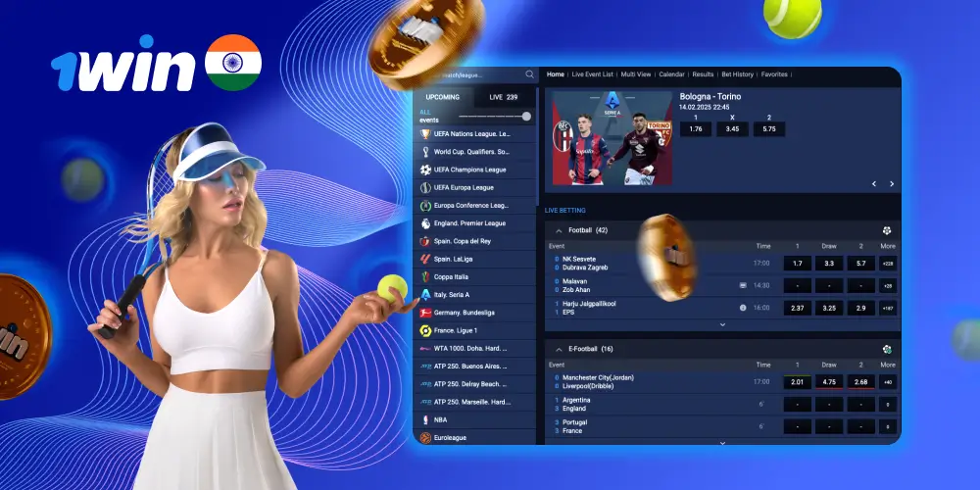Collapse the E-Football (16) section
The width and height of the screenshot is (980, 490).
click(559, 349)
